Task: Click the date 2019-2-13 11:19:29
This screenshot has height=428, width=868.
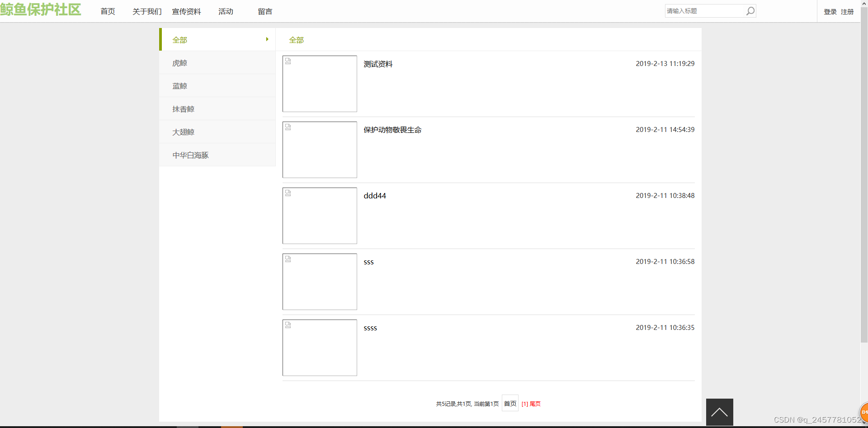Action: [665, 64]
